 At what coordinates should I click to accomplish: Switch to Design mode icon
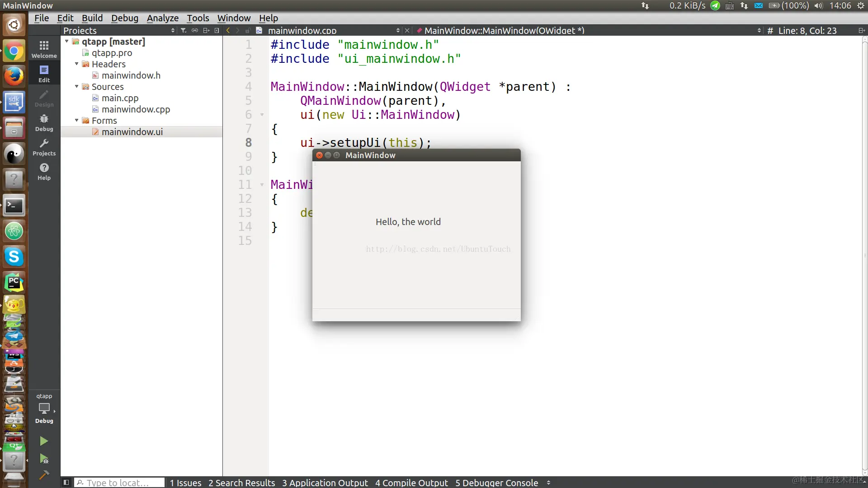pyautogui.click(x=44, y=98)
